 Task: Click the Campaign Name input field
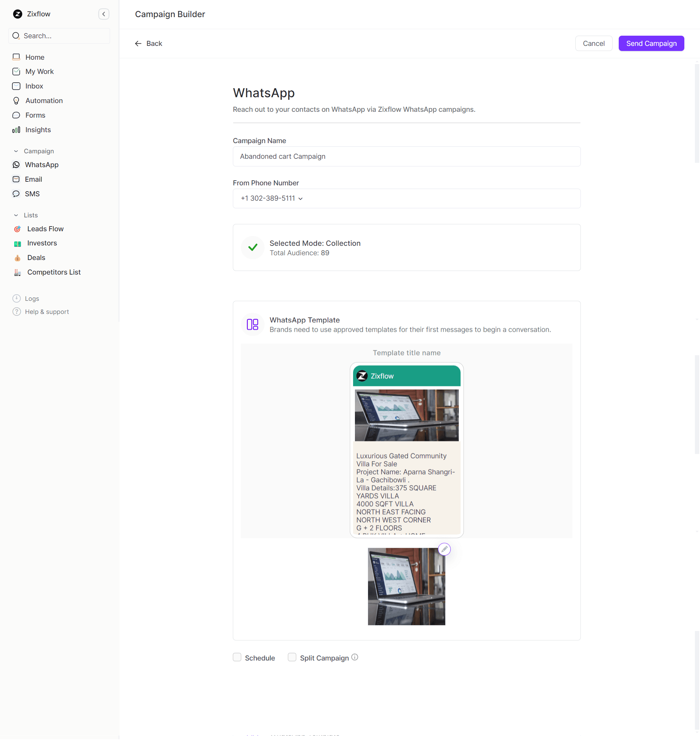[x=406, y=157]
